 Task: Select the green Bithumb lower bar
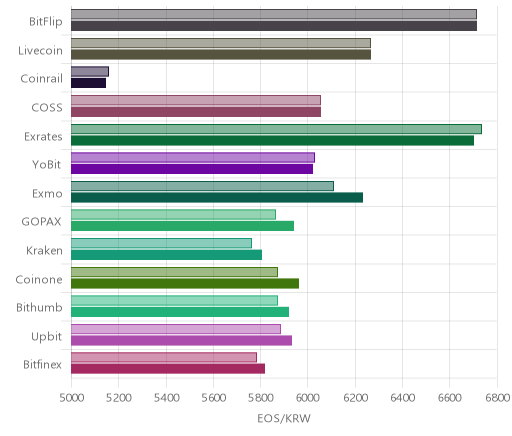tap(180, 312)
